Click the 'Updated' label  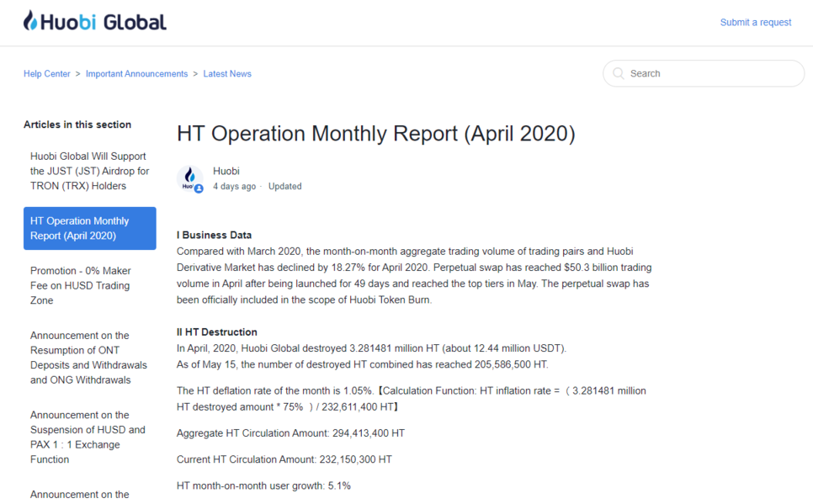[x=284, y=186]
